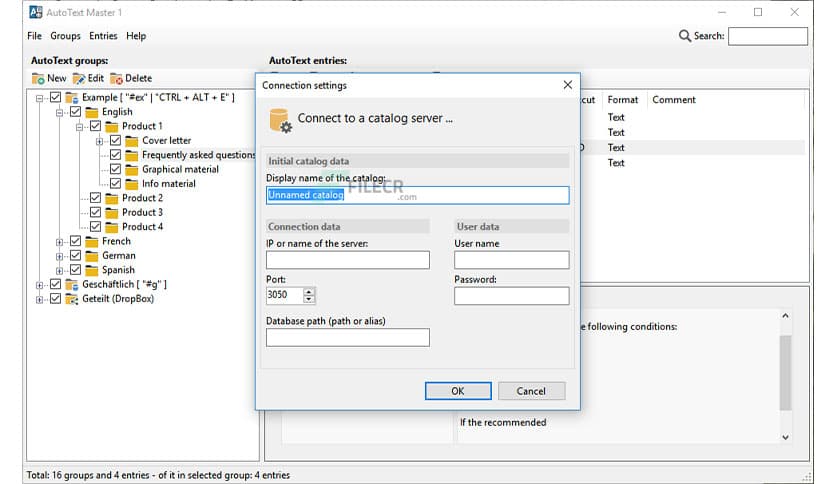Click the Product 1 folder icon
This screenshot has width=836, height=484.
111,126
